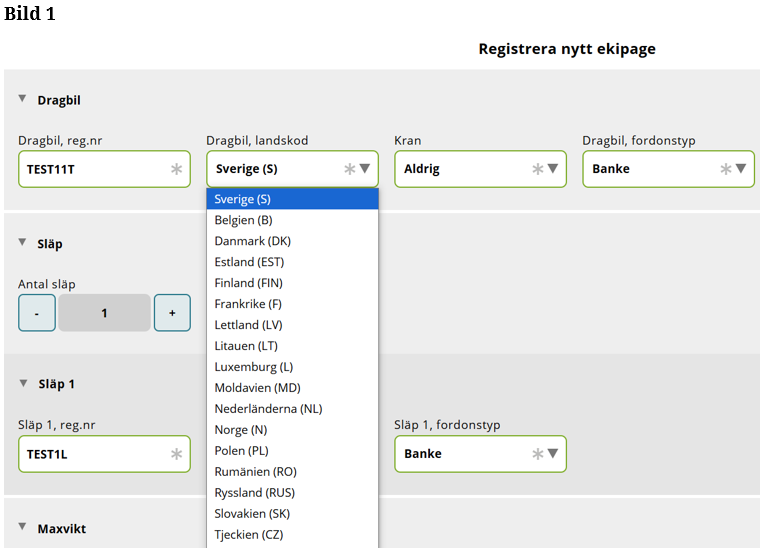Open the Kran dropdown showing Aldrig
The width and height of the screenshot is (761, 552).
click(480, 169)
